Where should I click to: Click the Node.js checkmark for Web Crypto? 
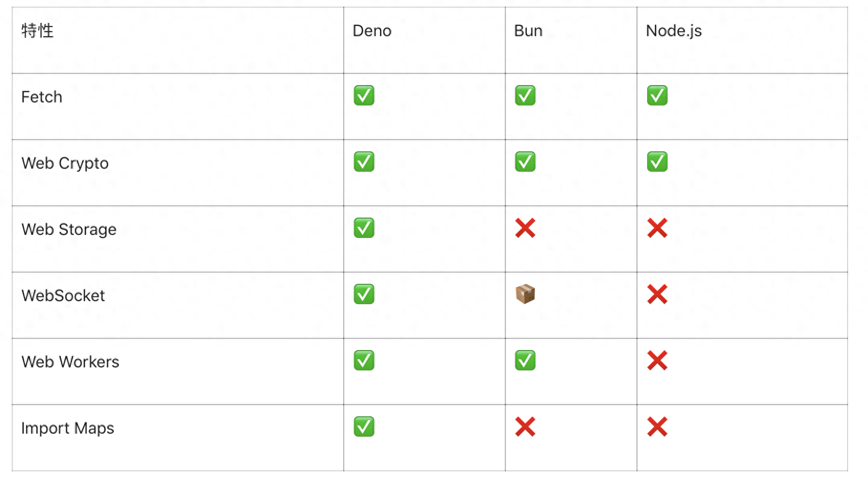(x=657, y=162)
